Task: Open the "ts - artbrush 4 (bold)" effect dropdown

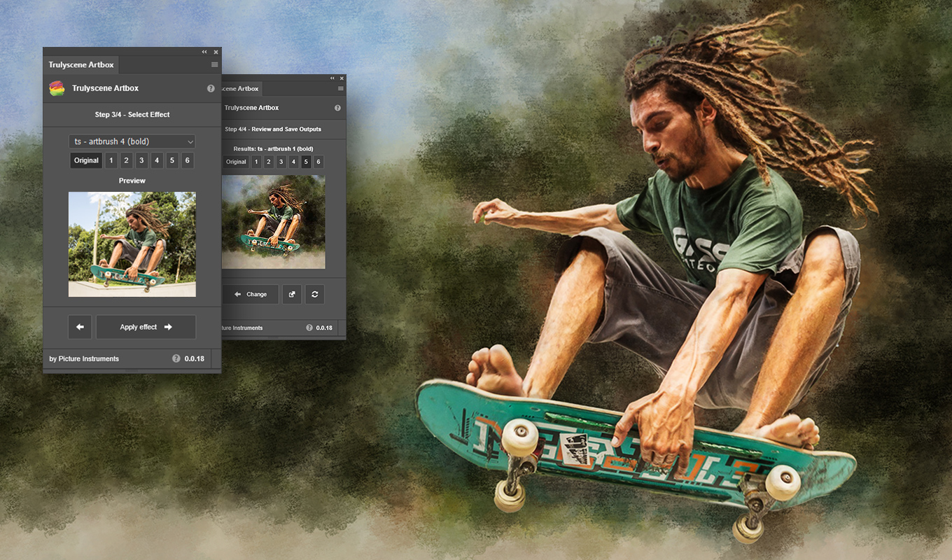Action: pyautogui.click(x=132, y=141)
